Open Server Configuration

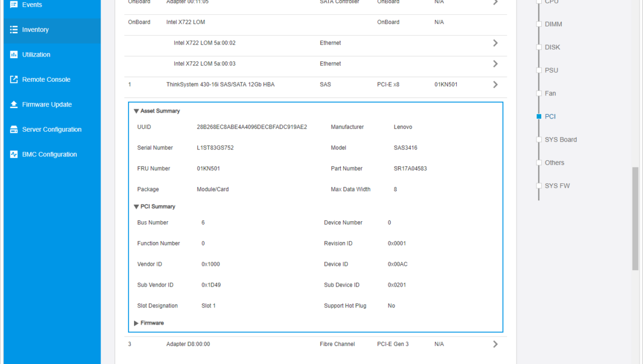[52, 130]
